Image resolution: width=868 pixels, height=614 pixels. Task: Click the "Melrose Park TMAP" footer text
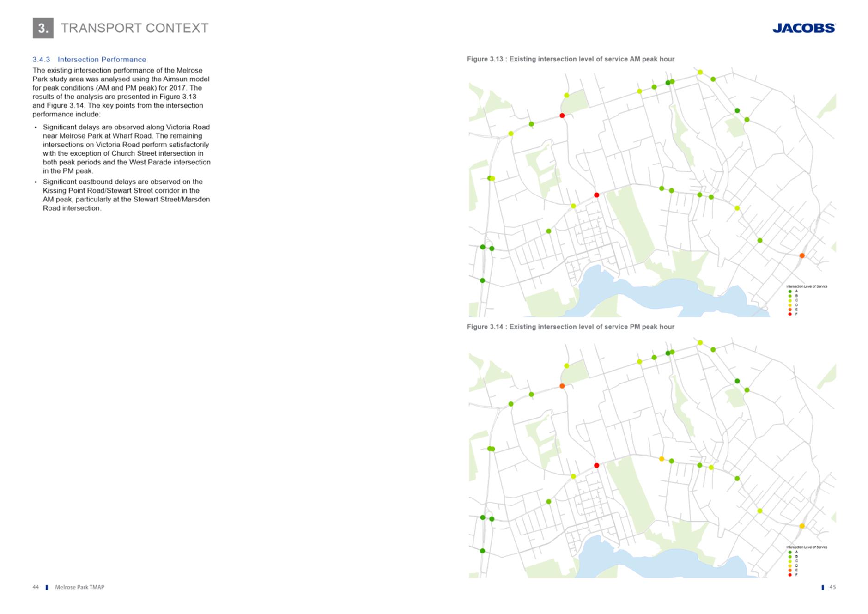79,587
